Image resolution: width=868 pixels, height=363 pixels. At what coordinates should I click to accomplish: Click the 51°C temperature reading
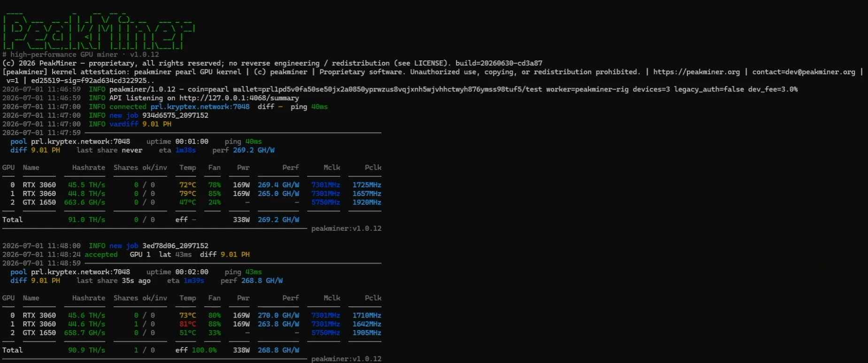[188, 333]
